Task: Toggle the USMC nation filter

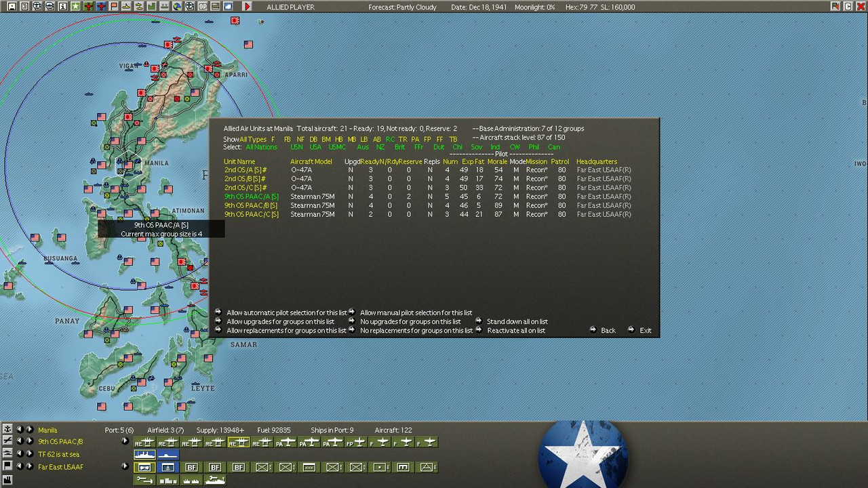Action: (x=337, y=147)
